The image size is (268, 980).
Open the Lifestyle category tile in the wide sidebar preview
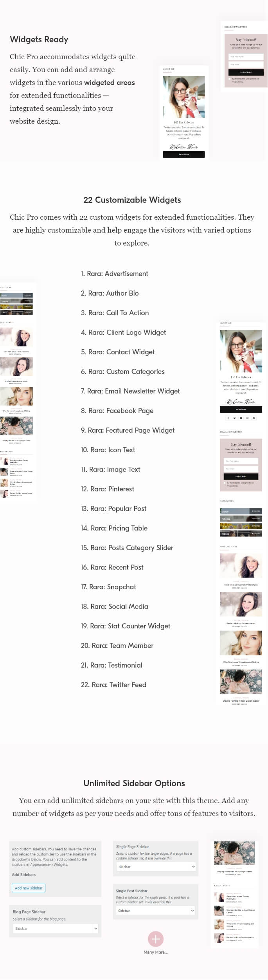[241, 526]
